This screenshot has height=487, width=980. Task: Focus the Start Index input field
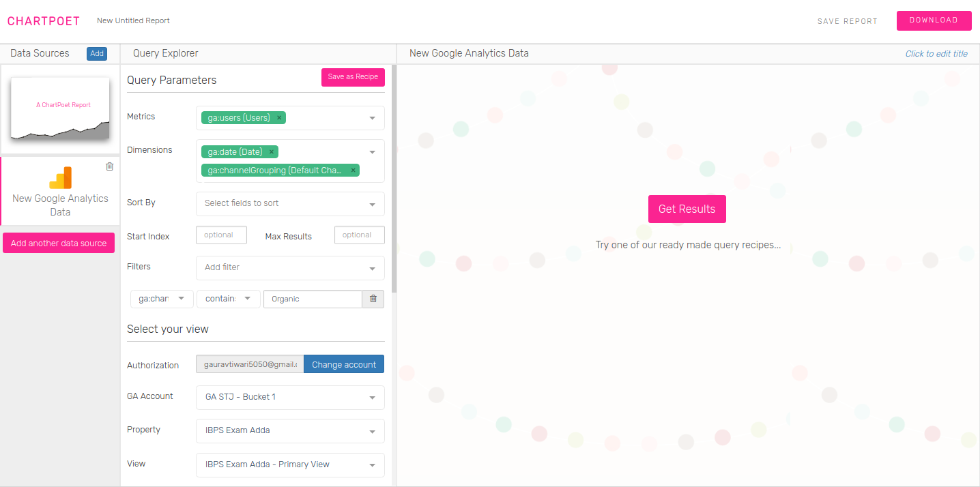point(221,235)
